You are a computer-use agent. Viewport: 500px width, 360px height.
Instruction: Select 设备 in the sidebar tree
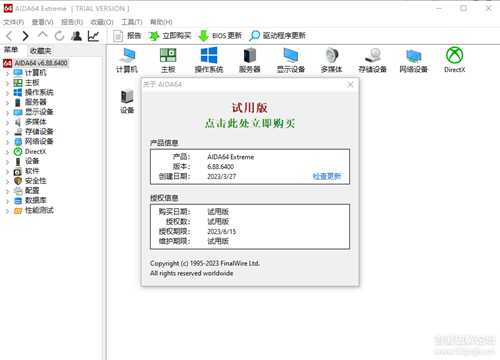tap(32, 161)
